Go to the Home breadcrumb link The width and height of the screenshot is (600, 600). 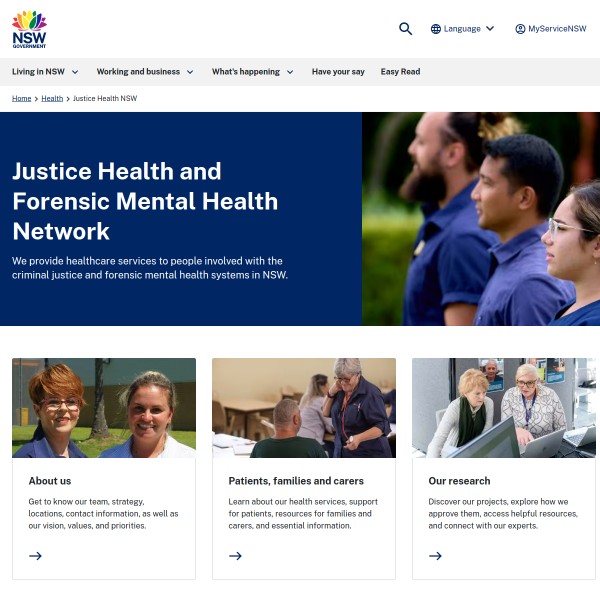click(21, 98)
